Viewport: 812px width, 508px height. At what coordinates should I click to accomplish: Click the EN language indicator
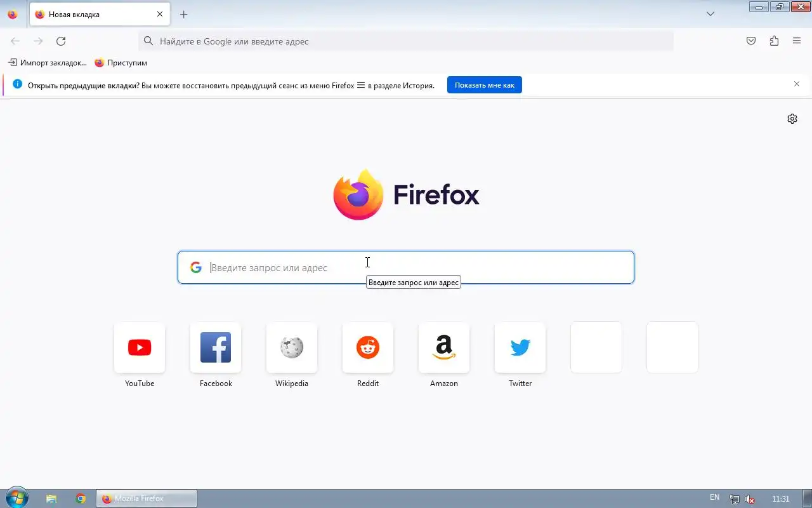(714, 497)
